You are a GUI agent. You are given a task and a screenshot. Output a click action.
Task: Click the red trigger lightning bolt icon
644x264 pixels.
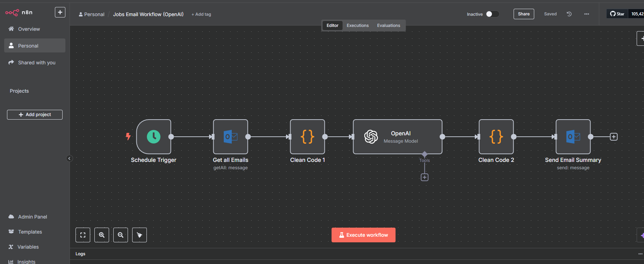pos(128,136)
